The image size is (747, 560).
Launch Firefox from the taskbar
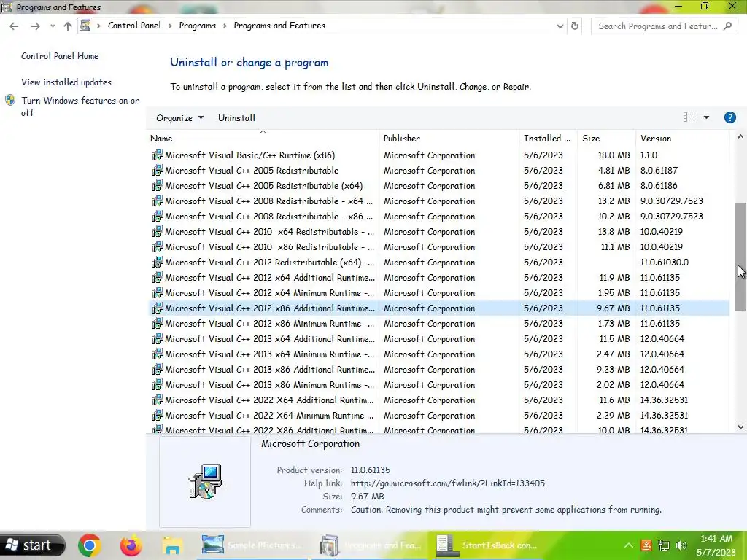pyautogui.click(x=131, y=545)
